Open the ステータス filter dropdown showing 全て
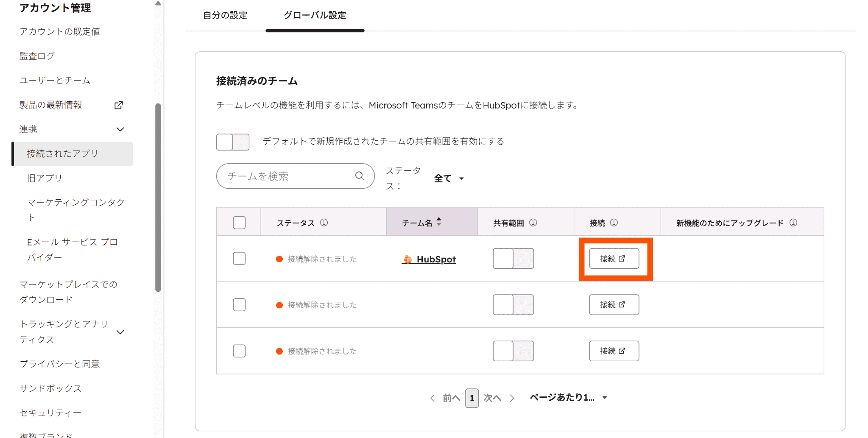This screenshot has width=868, height=438. click(x=449, y=179)
